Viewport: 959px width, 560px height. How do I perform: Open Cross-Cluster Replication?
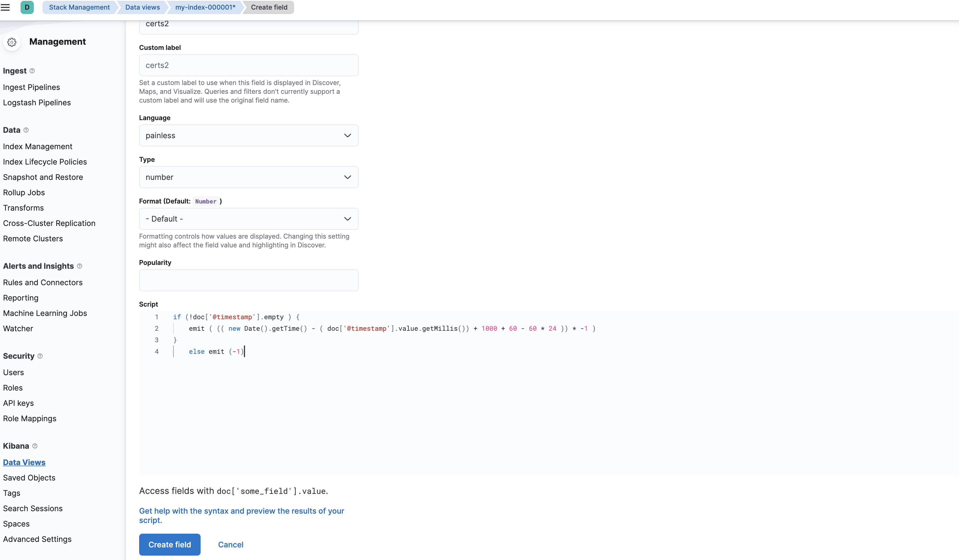pyautogui.click(x=49, y=223)
